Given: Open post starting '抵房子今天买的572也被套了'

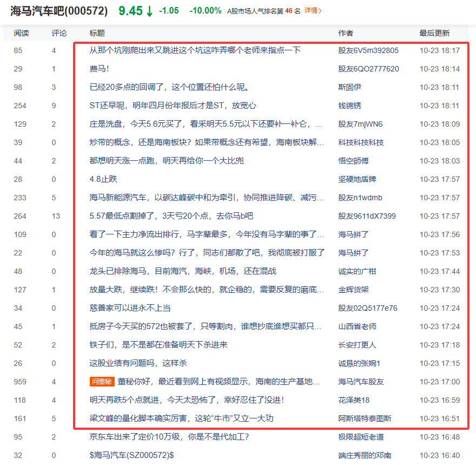Looking at the screenshot, I should tap(205, 326).
